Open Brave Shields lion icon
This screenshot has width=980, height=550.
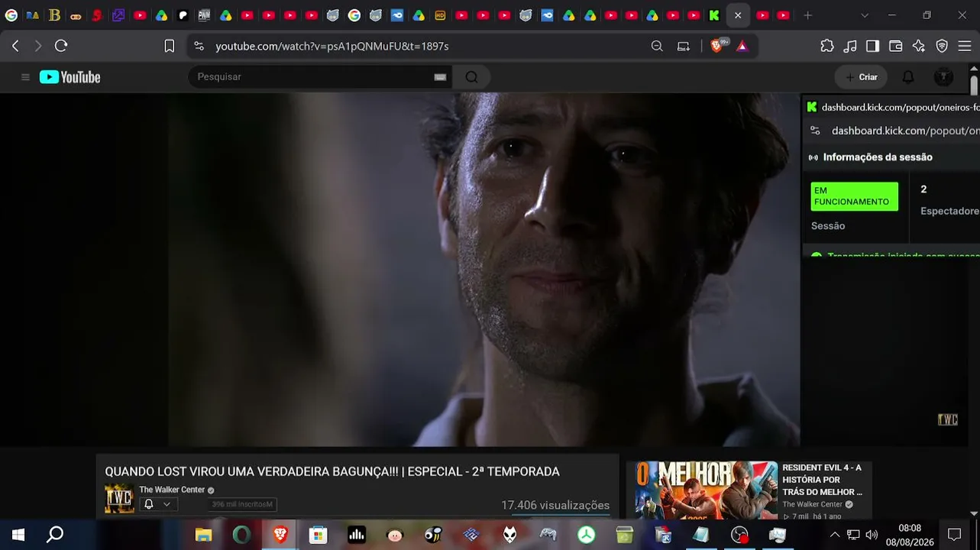(x=716, y=46)
